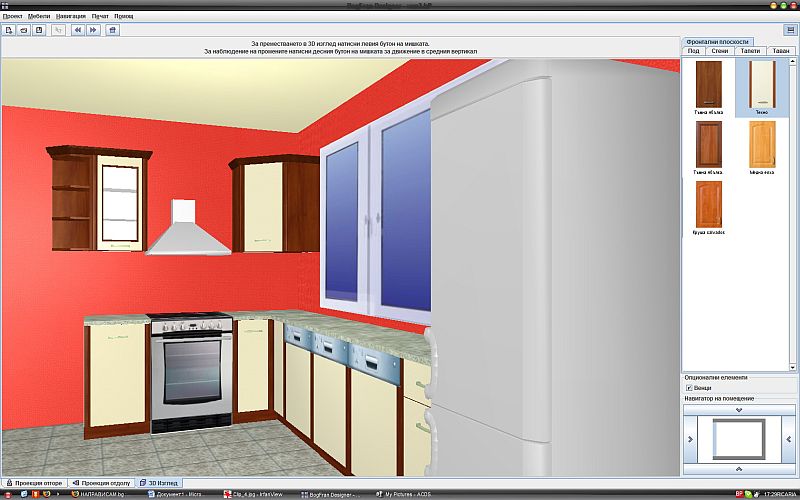Select the 3D Изглед view tab
The image size is (800, 500).
[x=159, y=483]
